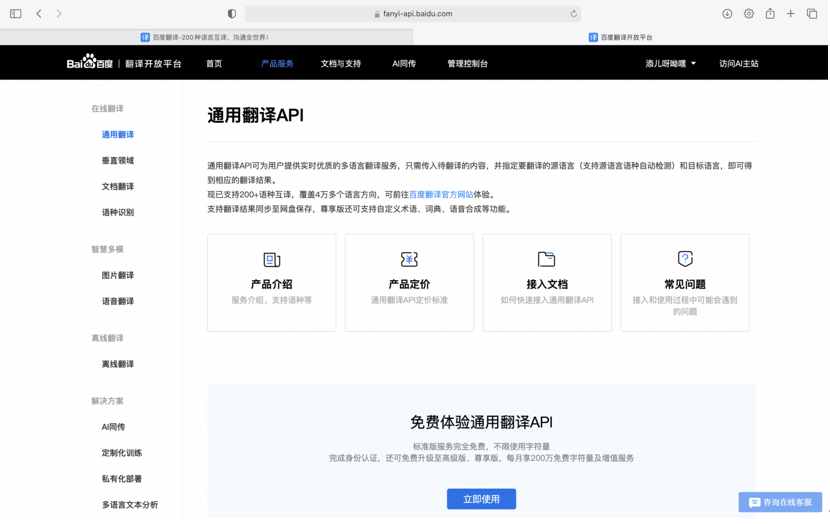Click the 翻译开放平台 header title
The image size is (830, 524).
coord(153,64)
